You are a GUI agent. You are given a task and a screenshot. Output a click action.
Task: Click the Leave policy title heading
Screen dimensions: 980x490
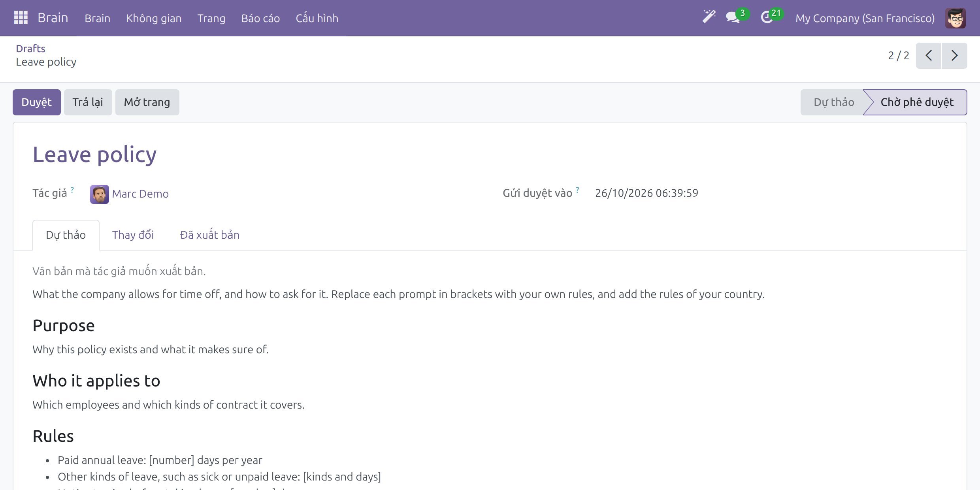(x=94, y=155)
